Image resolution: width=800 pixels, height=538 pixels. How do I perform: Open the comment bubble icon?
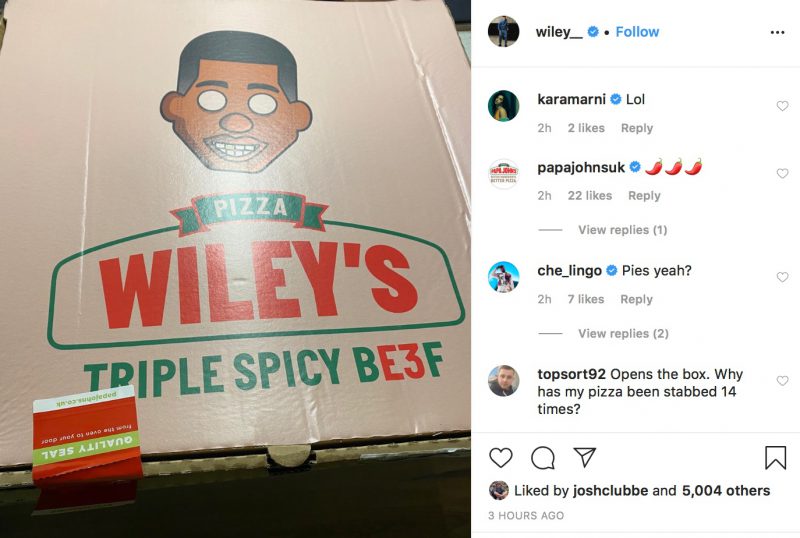(x=543, y=458)
